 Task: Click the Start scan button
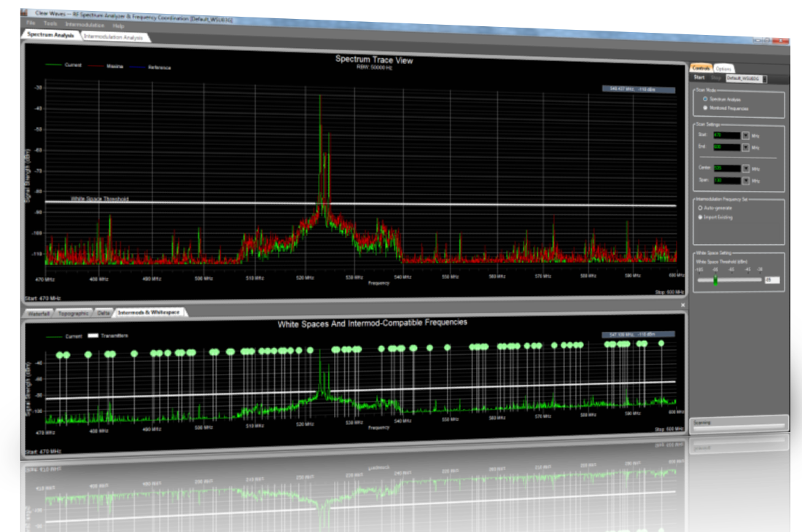699,77
